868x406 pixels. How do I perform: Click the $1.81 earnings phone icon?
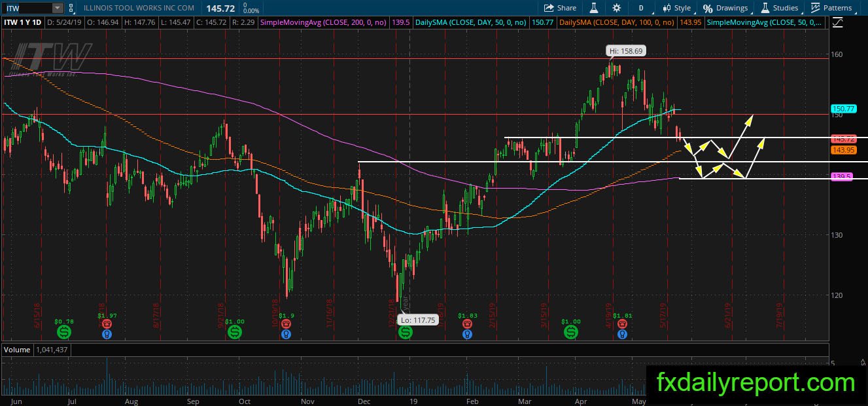(x=622, y=323)
